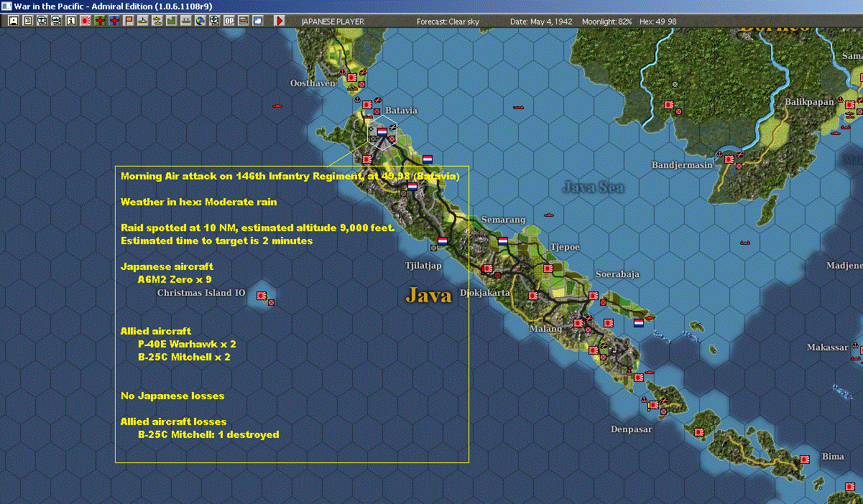This screenshot has width=863, height=504.
Task: Click the two yellow ships toolbar icon
Action: [x=157, y=21]
